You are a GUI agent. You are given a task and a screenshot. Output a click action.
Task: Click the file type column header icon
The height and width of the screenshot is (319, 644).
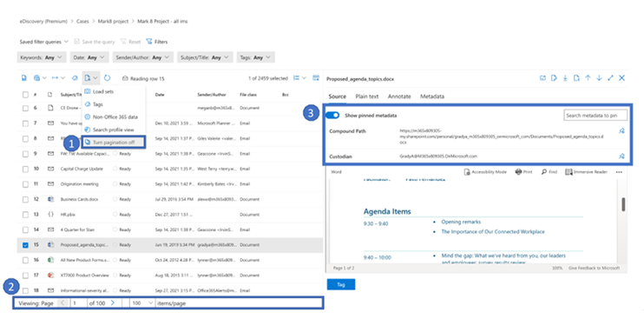50,95
